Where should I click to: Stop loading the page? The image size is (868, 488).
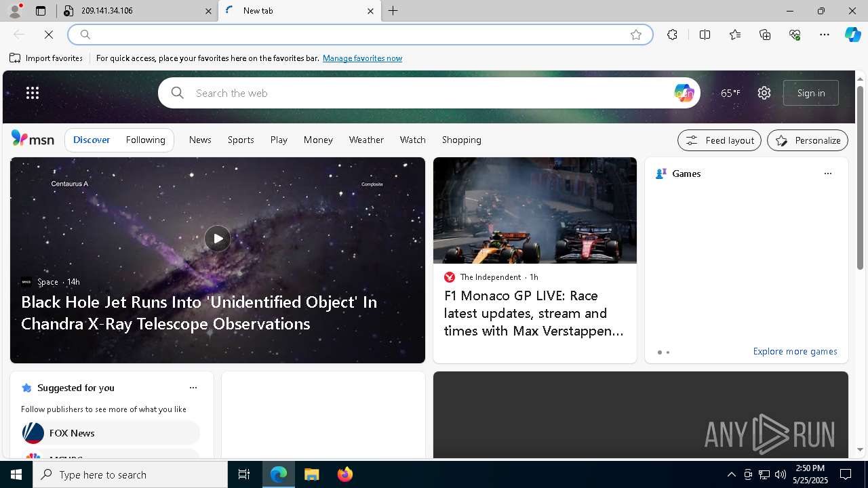point(49,35)
